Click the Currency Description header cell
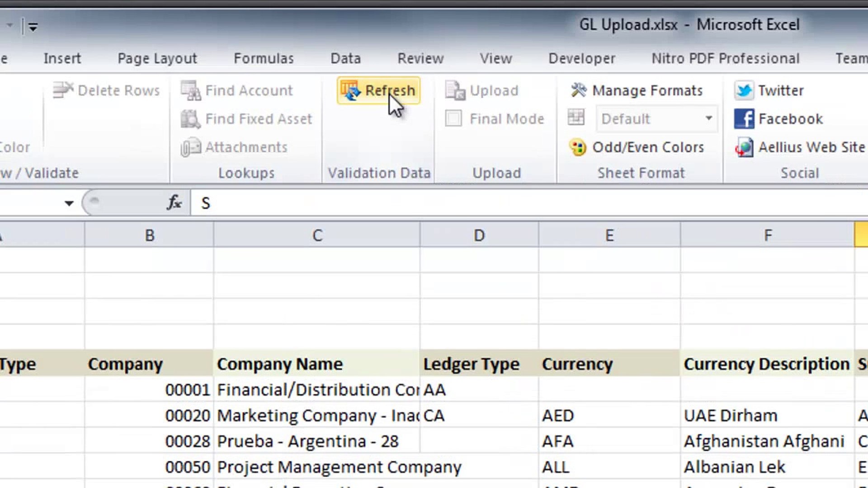 coord(768,364)
